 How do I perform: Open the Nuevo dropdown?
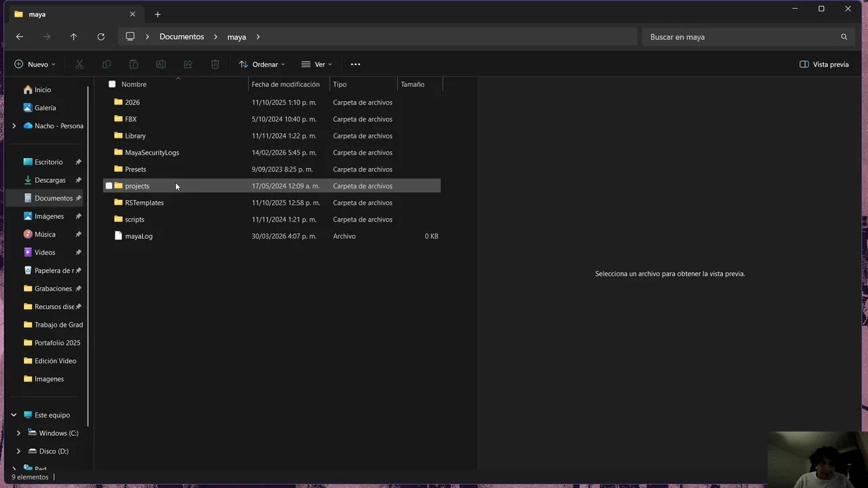coord(35,64)
